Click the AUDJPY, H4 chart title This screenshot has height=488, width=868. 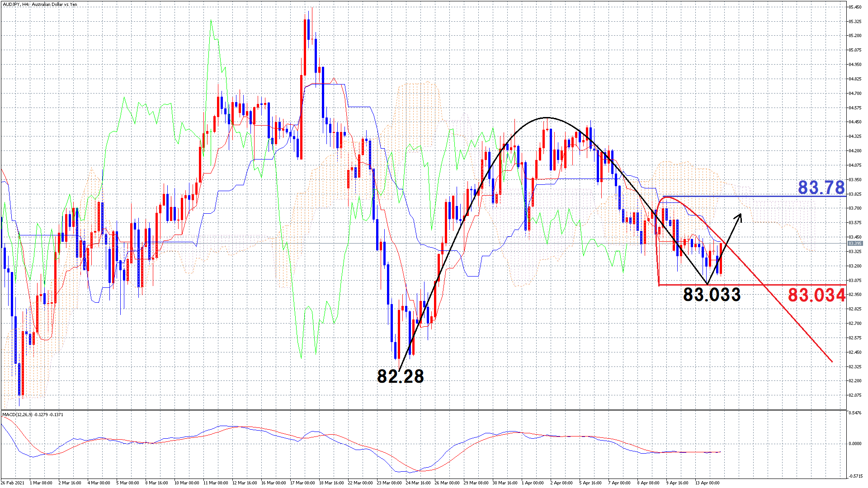pos(40,5)
